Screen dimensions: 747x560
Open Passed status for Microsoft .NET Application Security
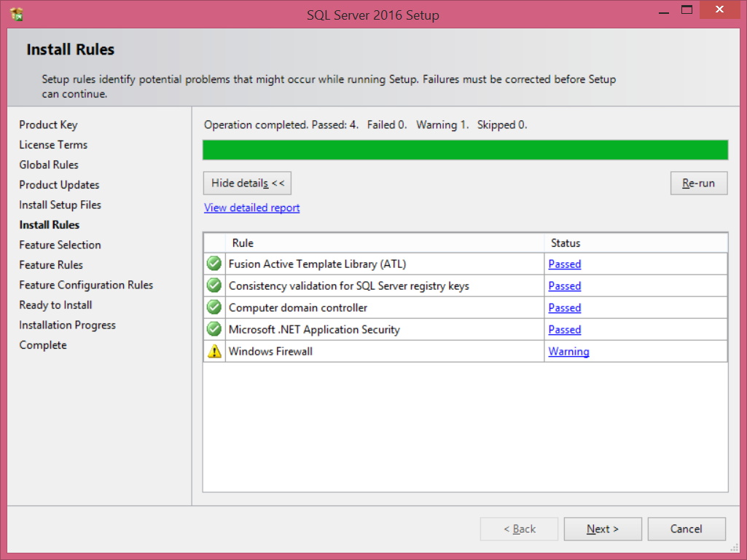click(x=565, y=330)
